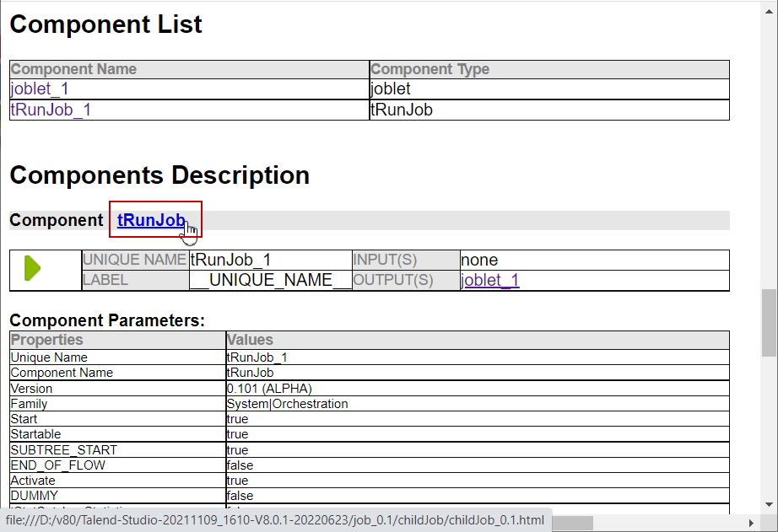Click the tRunJob Component Type cell
The image size is (778, 532).
[x=402, y=110]
